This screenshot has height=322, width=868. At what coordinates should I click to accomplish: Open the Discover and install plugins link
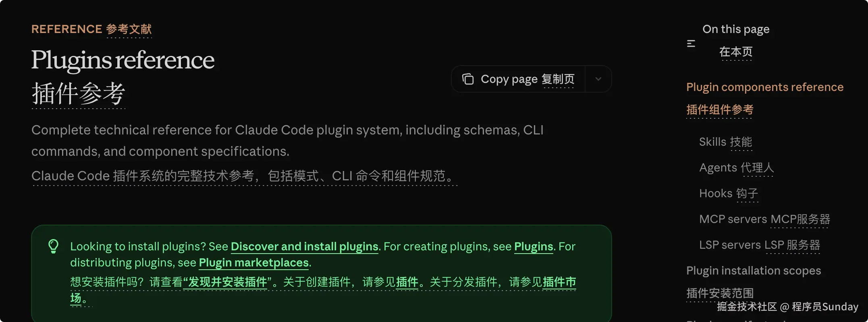pos(305,246)
